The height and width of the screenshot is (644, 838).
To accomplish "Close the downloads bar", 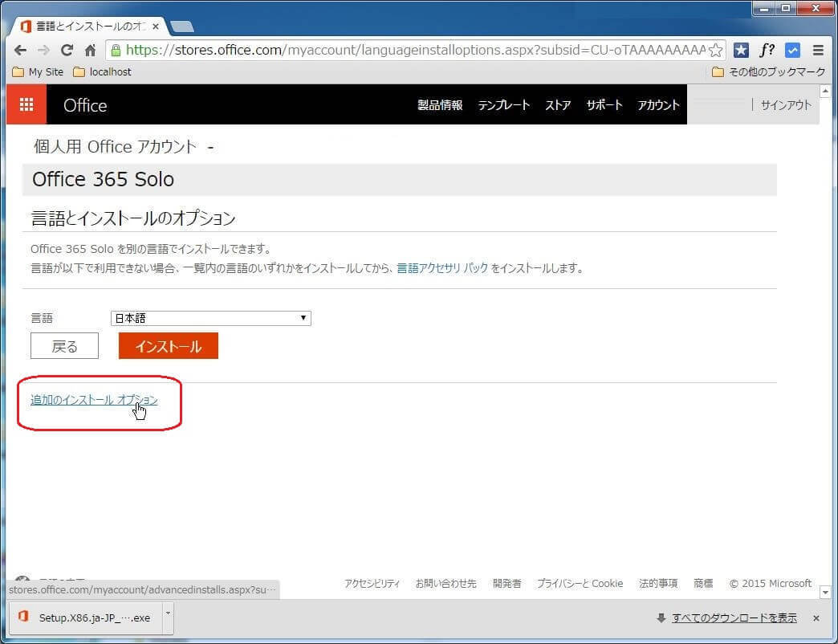I will pos(816,618).
